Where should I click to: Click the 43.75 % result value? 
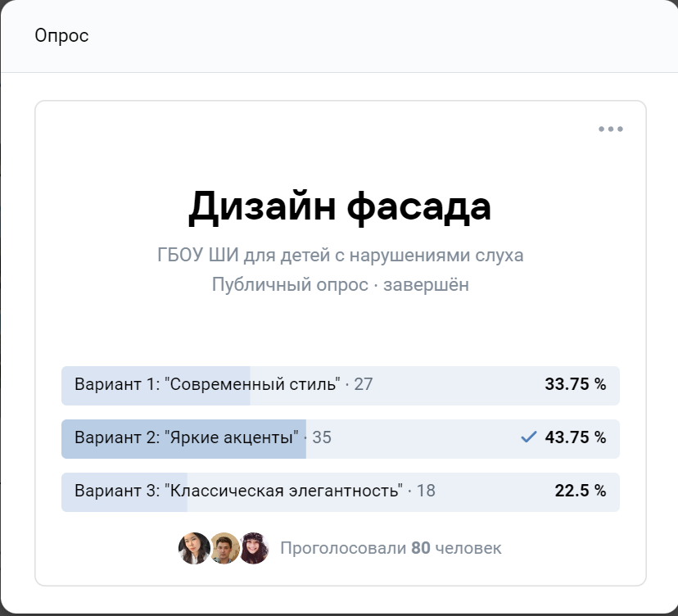click(575, 438)
